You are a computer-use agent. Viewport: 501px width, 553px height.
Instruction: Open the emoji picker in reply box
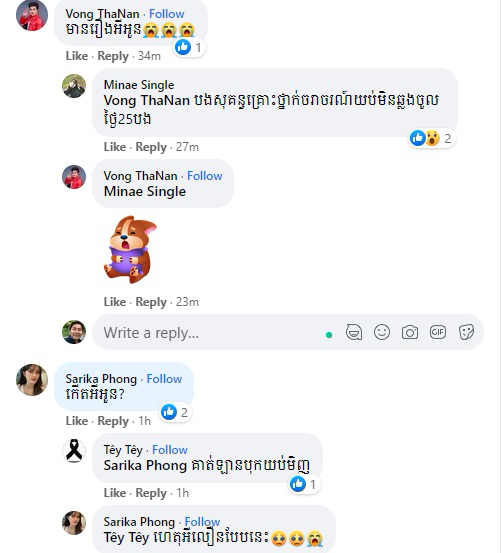381,332
